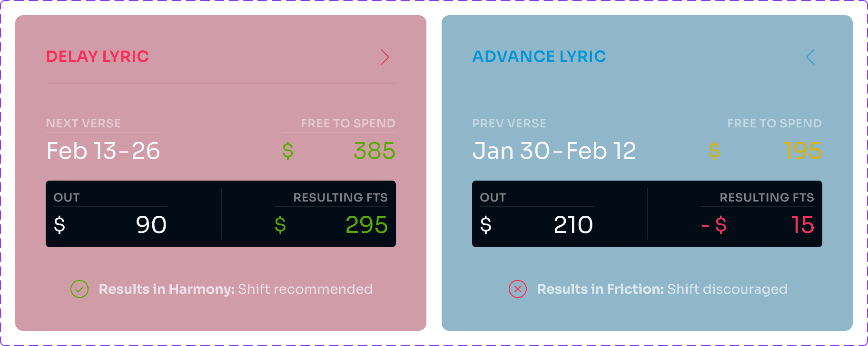The height and width of the screenshot is (346, 868).
Task: Click the yellow dollar sign beside 195
Action: [x=714, y=151]
